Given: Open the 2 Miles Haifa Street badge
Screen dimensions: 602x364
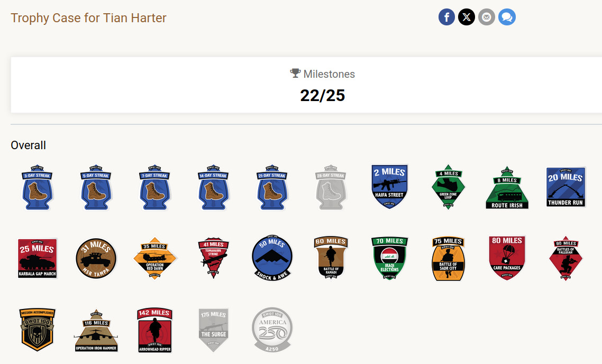Looking at the screenshot, I should (x=389, y=187).
